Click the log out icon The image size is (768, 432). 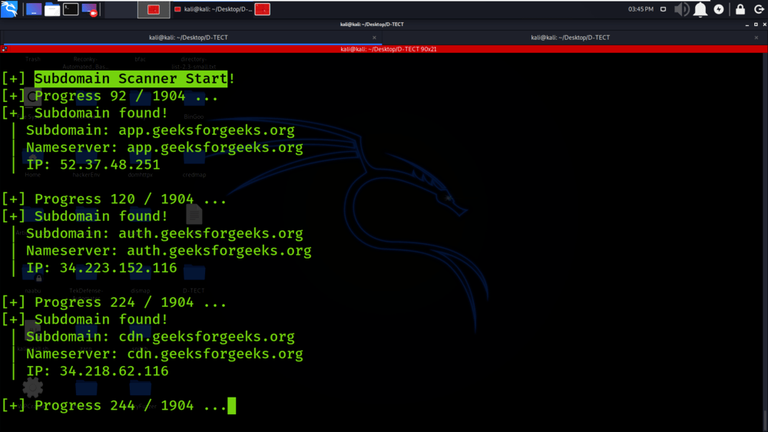(759, 9)
